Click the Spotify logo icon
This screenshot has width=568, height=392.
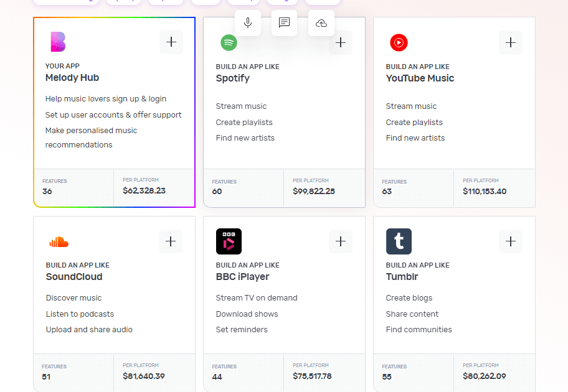(229, 42)
